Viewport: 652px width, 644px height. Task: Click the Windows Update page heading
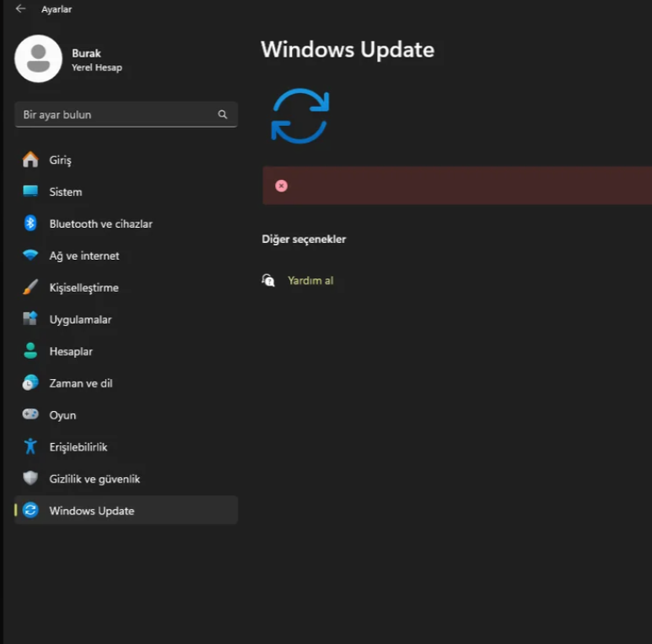348,50
